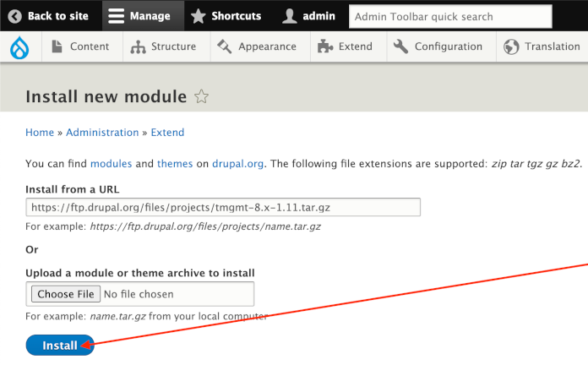Go back to site via toolbar text
The width and height of the screenshot is (588, 365).
click(x=58, y=16)
